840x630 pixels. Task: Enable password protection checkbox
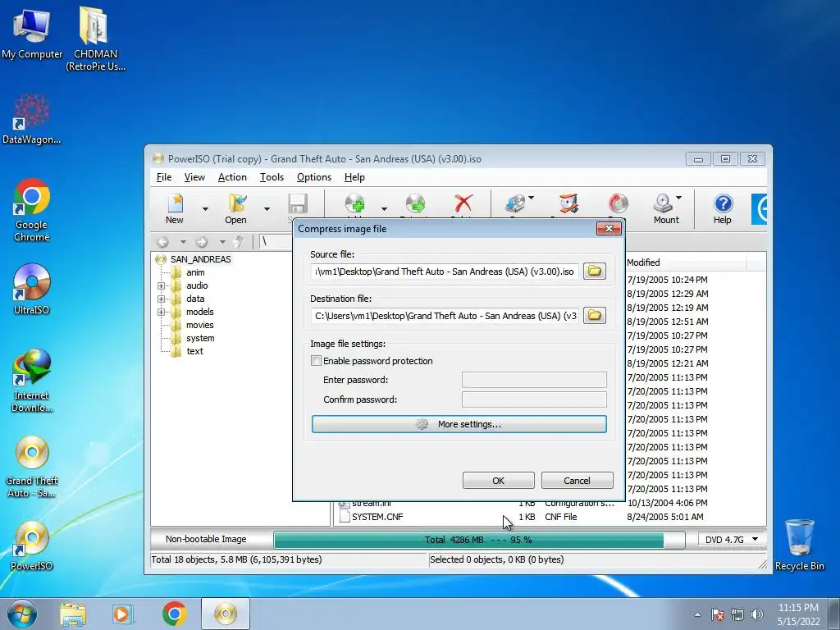[x=316, y=361]
